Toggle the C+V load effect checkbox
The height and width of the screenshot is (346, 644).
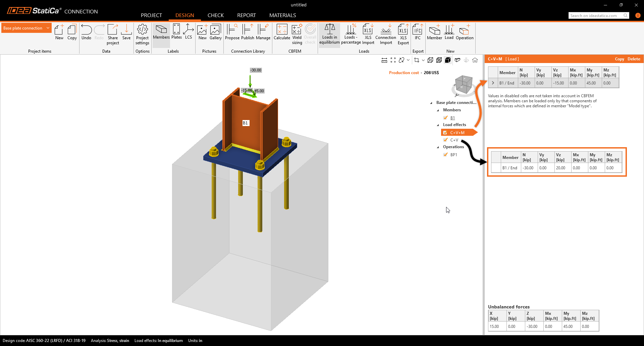point(445,140)
